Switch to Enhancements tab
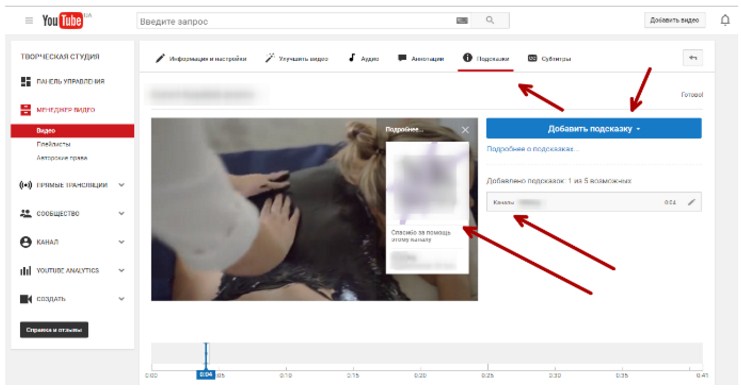741x390 pixels. tap(297, 59)
